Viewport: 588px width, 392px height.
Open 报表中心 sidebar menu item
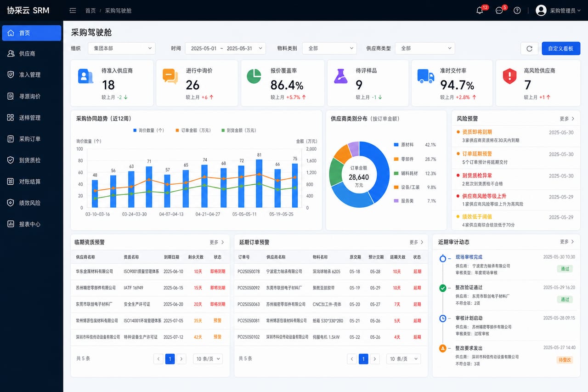[32, 224]
